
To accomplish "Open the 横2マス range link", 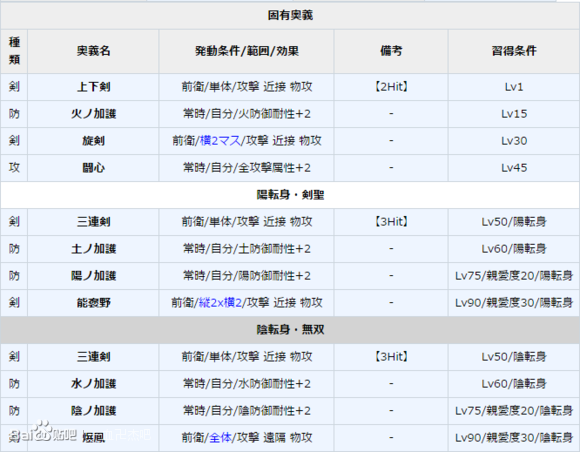I will click(220, 141).
